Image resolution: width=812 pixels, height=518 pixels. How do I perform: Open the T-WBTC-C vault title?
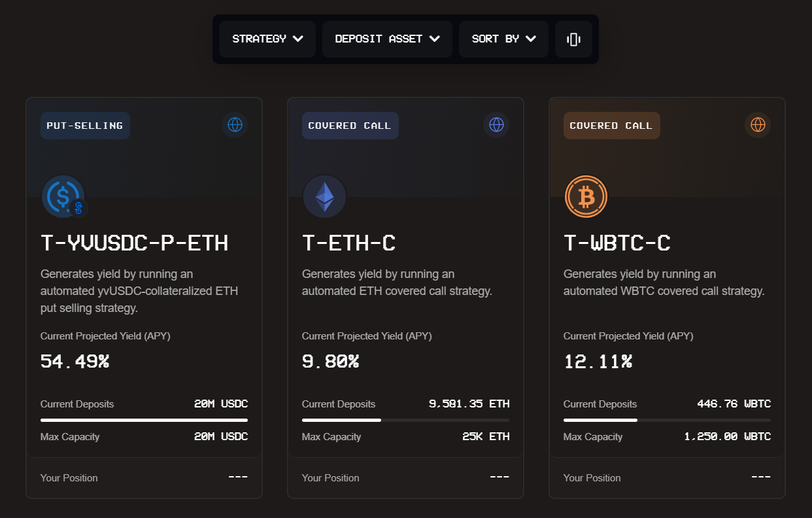(x=617, y=243)
